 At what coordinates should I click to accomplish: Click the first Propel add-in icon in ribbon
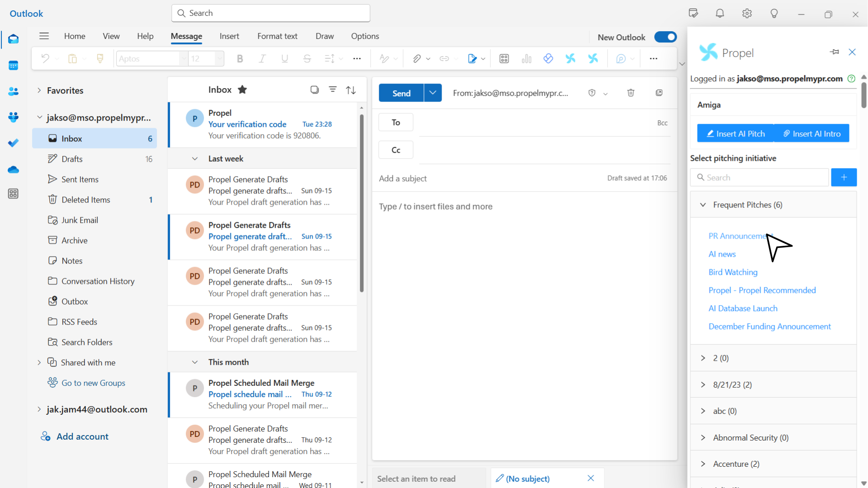571,58
